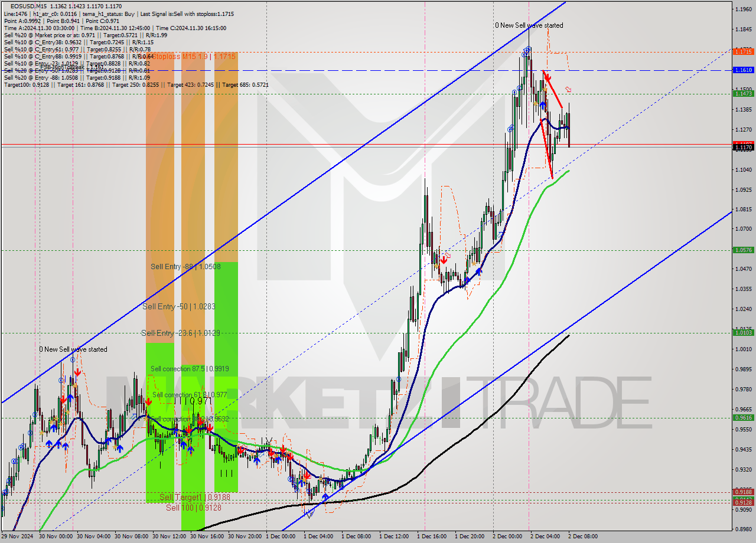Click the top '0 New Sell wave started' label
Image resolution: width=756 pixels, height=543 pixels.
pyautogui.click(x=529, y=25)
